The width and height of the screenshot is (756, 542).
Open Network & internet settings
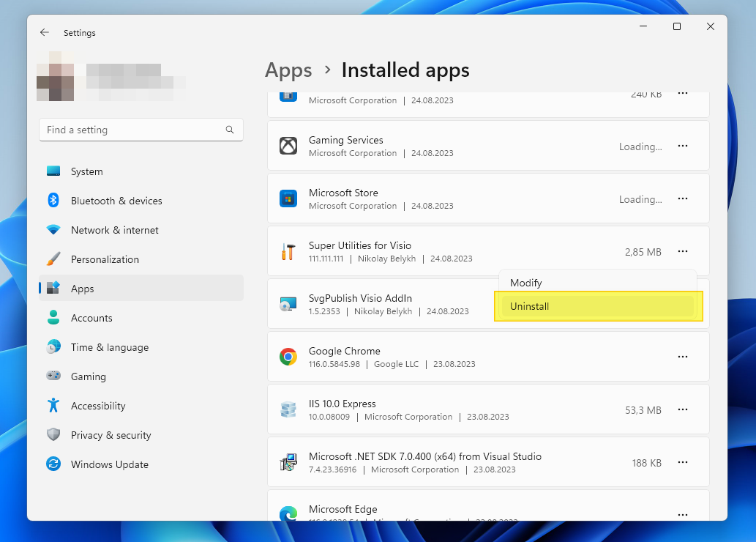[x=141, y=230]
